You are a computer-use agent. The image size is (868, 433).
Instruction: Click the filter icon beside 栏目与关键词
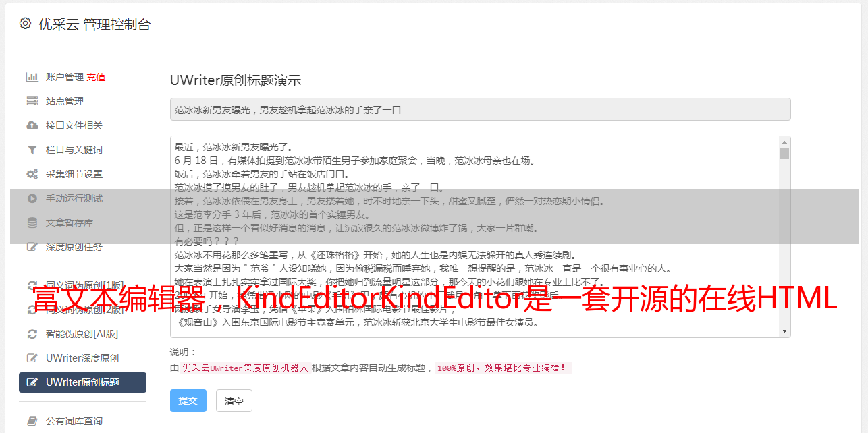(x=32, y=150)
